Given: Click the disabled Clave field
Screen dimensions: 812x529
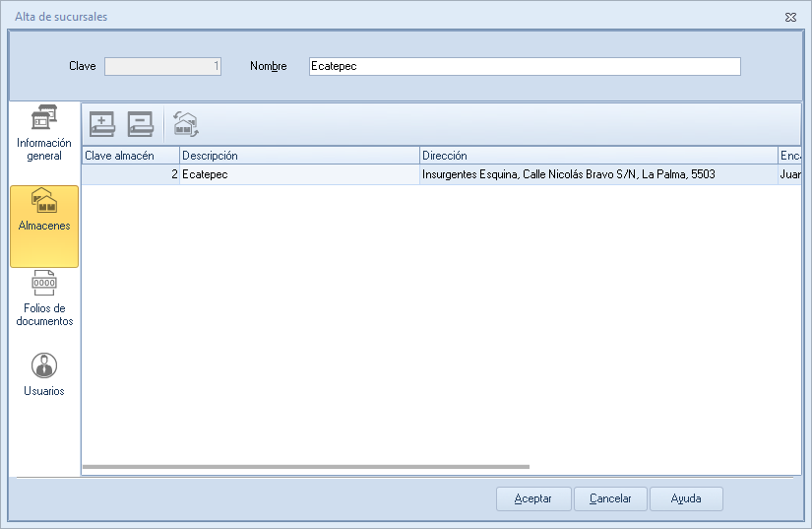Looking at the screenshot, I should (162, 66).
